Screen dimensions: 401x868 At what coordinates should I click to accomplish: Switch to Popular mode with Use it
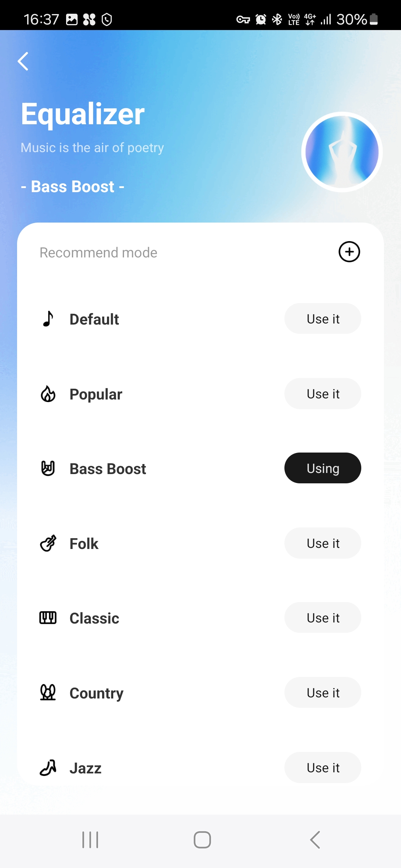tap(323, 394)
